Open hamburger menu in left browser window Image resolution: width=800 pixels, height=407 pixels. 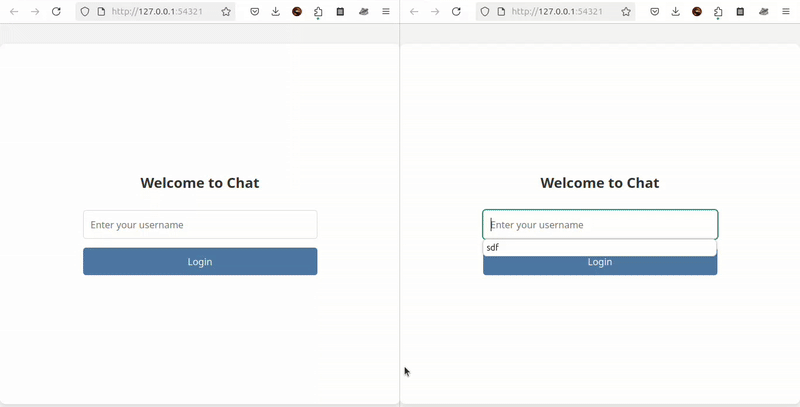coord(386,11)
